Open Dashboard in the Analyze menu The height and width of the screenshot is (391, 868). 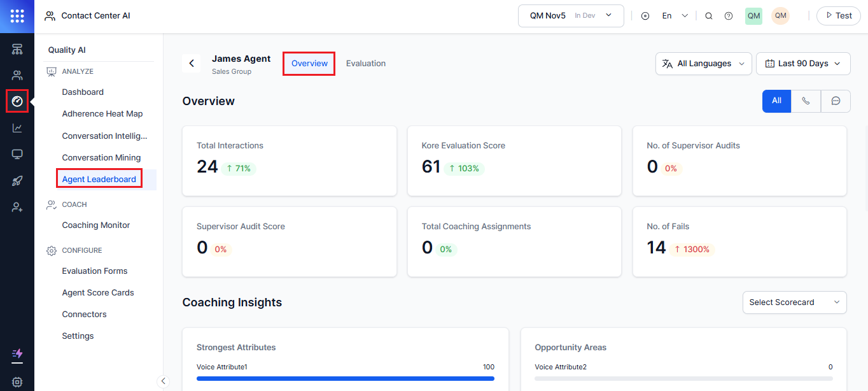tap(83, 92)
